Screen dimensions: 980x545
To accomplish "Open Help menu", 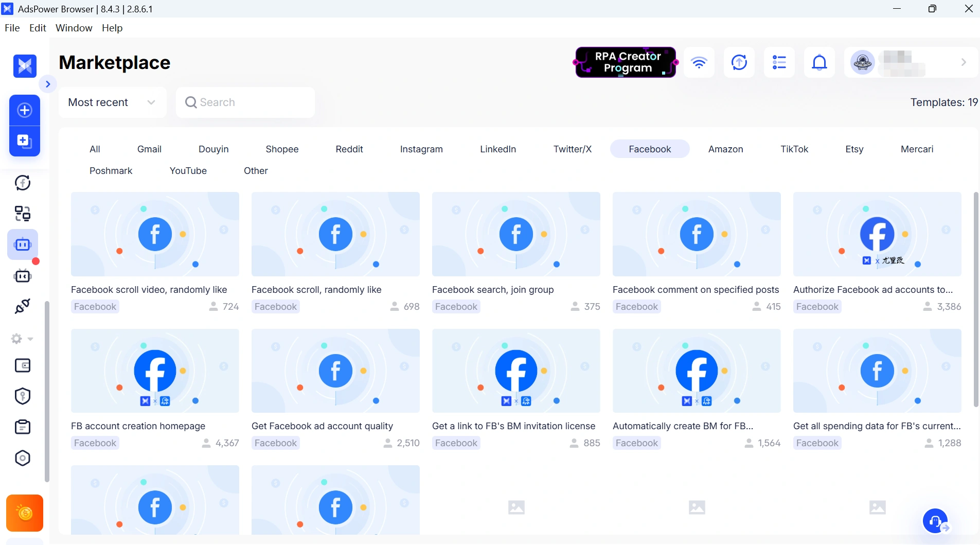I will (112, 28).
